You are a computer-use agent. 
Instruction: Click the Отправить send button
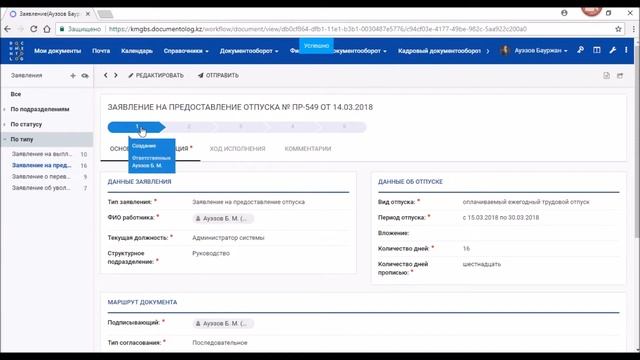click(218, 76)
